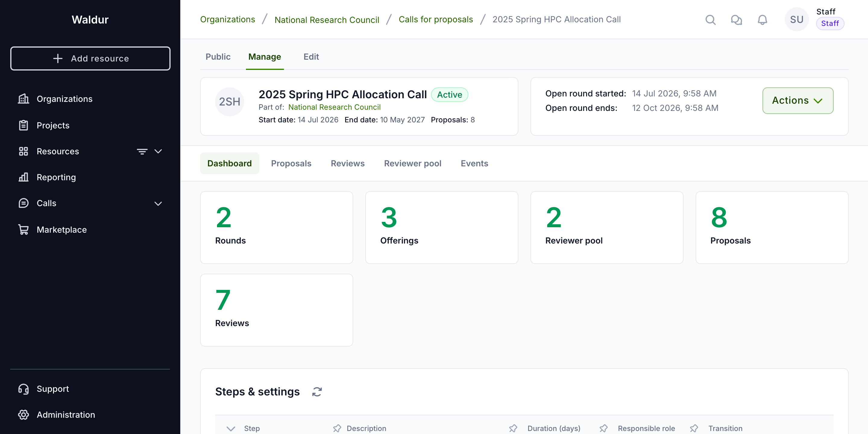Pin the Transition column
This screenshot has width=868, height=434.
click(694, 428)
